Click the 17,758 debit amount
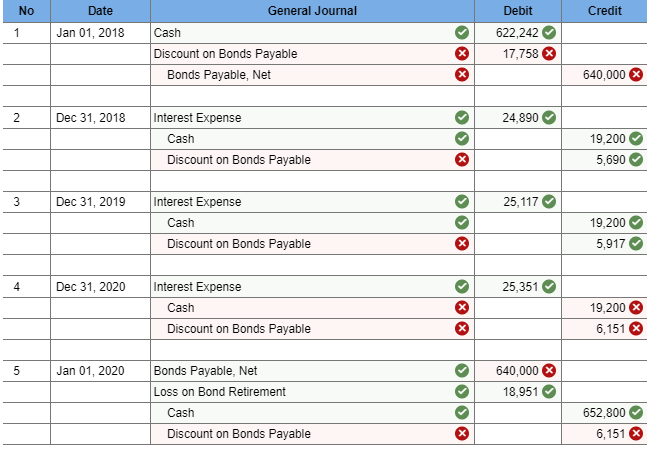 (520, 54)
